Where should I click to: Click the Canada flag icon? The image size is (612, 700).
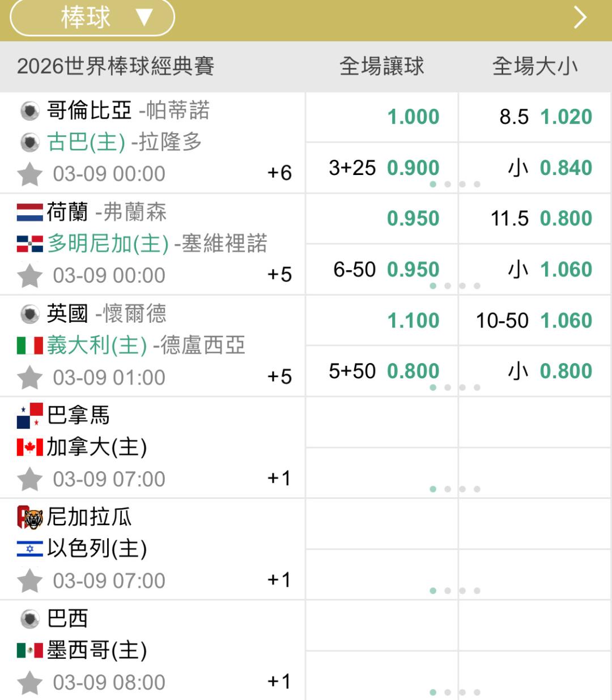coord(30,447)
